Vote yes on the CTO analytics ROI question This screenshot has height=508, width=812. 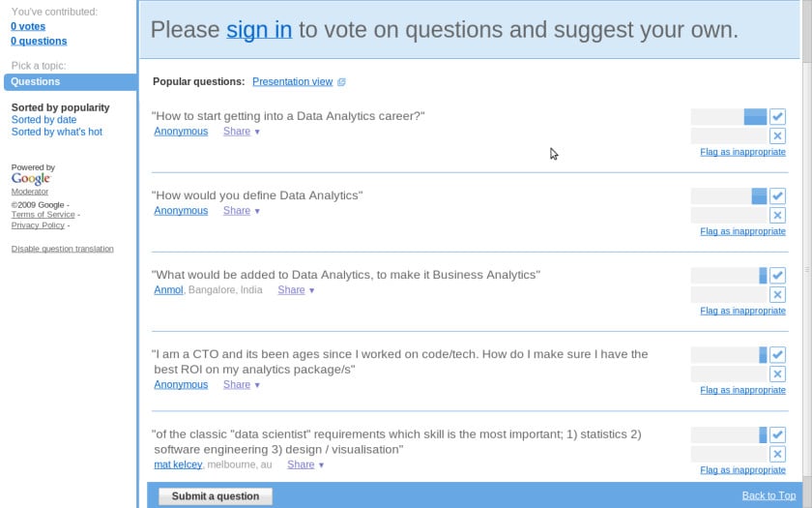tap(777, 355)
